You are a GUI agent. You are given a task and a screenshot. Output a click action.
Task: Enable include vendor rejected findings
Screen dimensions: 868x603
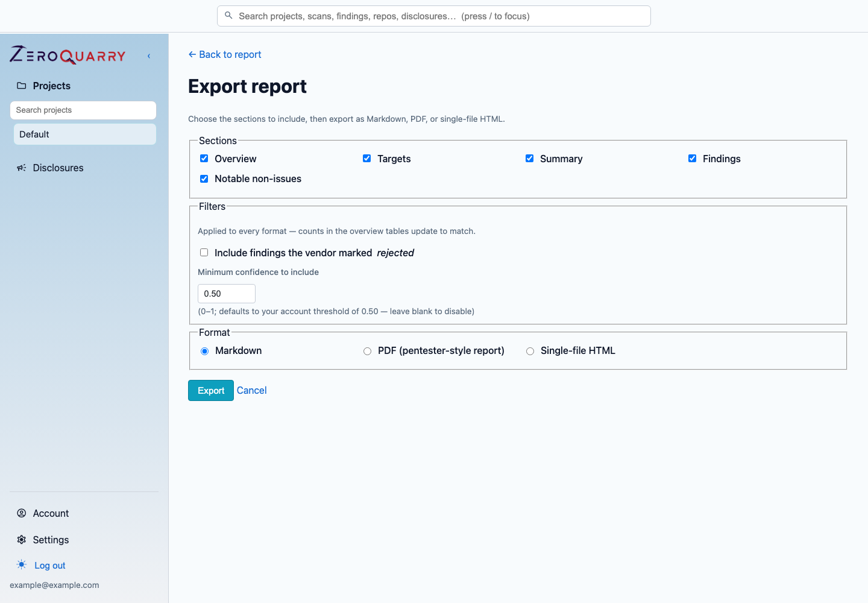[x=204, y=253]
